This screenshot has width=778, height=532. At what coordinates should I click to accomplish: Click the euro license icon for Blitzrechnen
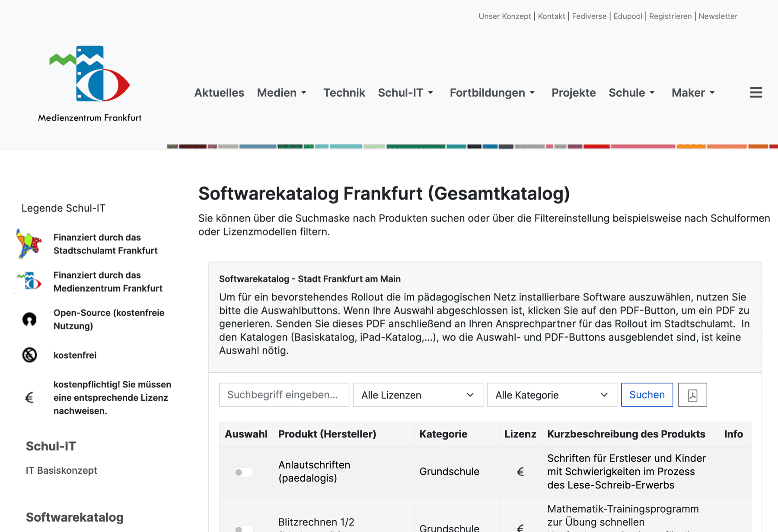click(520, 528)
